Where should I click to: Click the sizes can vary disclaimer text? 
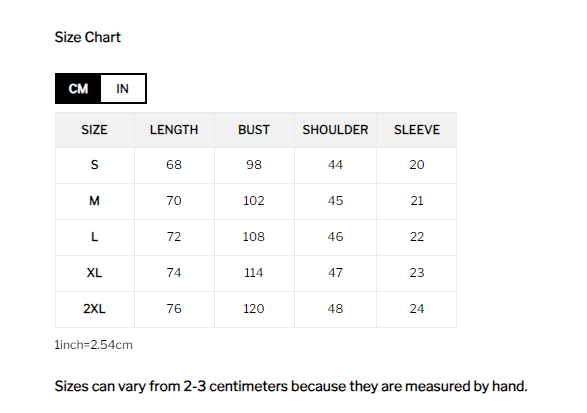291,386
